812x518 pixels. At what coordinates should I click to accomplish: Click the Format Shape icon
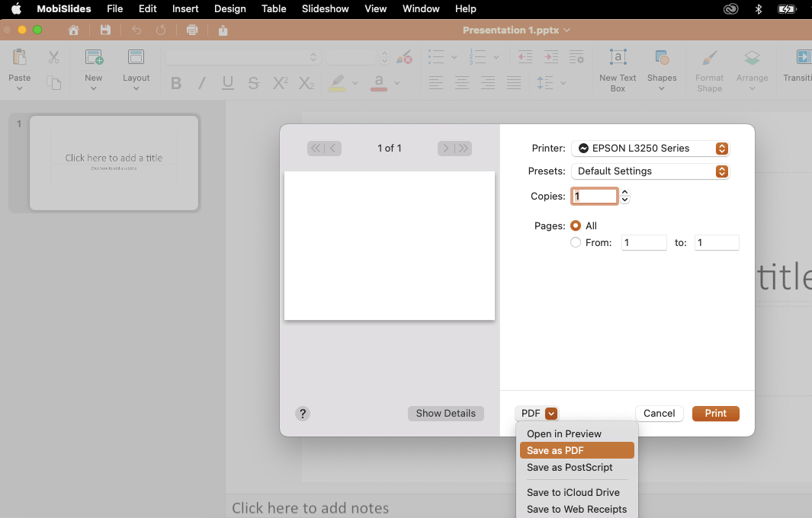point(710,57)
